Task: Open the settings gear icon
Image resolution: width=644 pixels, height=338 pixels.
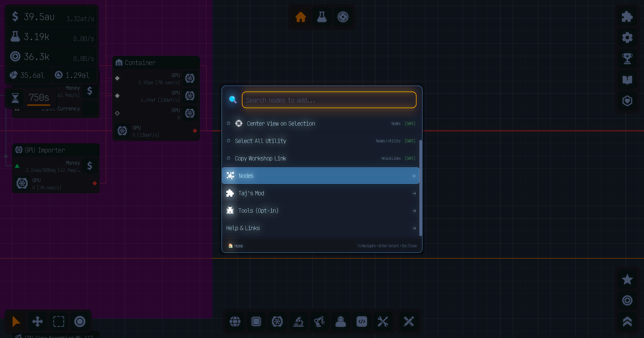Action: (627, 38)
